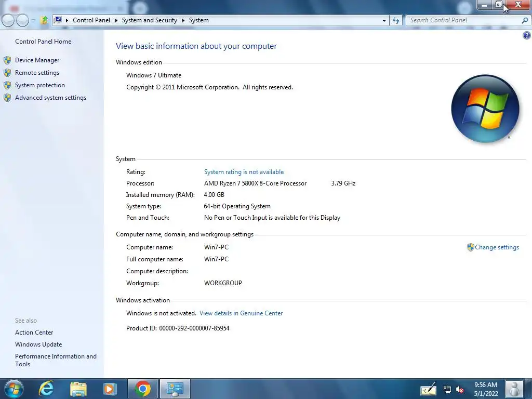This screenshot has height=399, width=532.
Task: Click the Product ID number text
Action: click(x=194, y=328)
